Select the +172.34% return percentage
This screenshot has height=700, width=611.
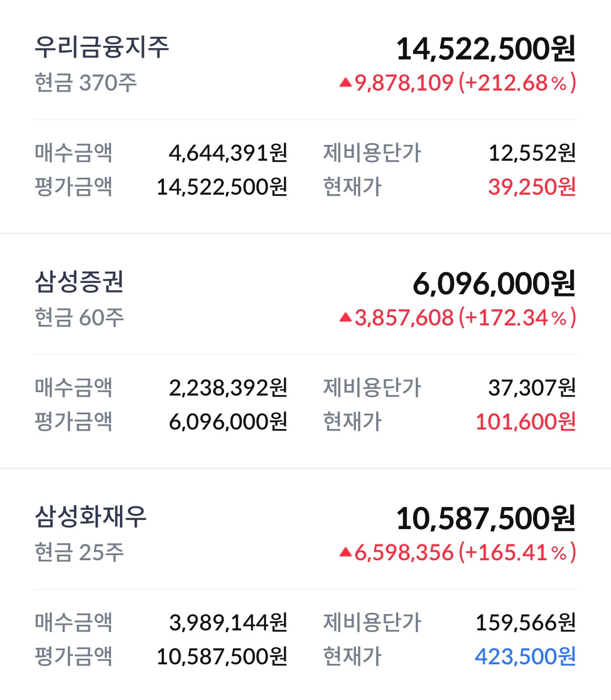517,317
